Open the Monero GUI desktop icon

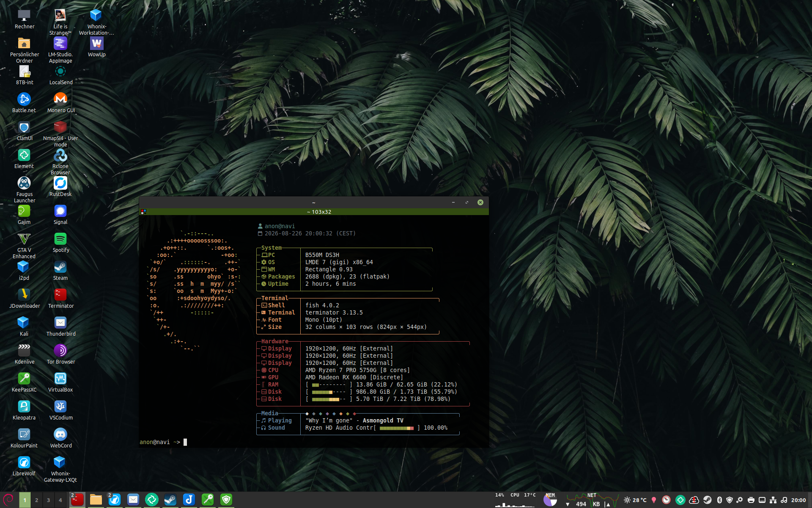point(60,103)
